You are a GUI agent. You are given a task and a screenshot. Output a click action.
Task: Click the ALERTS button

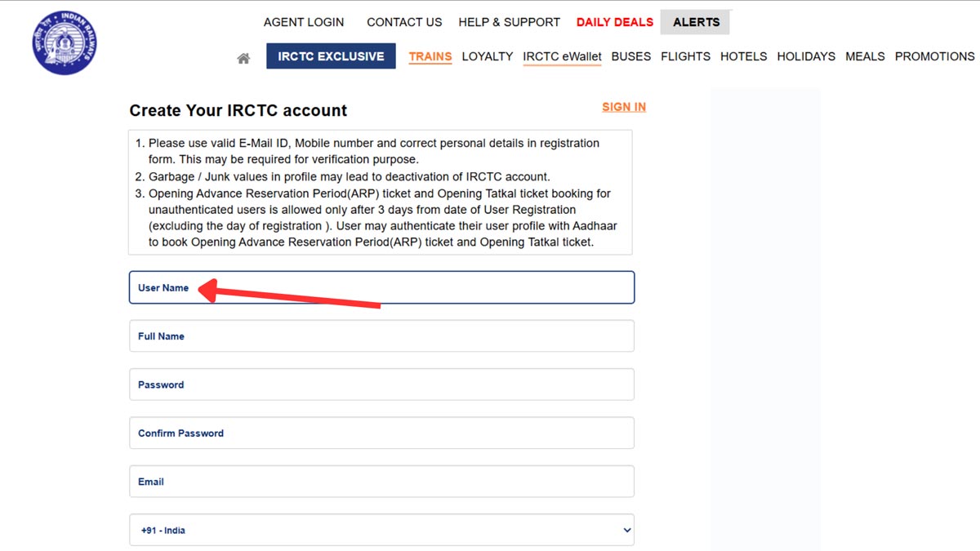(x=695, y=22)
